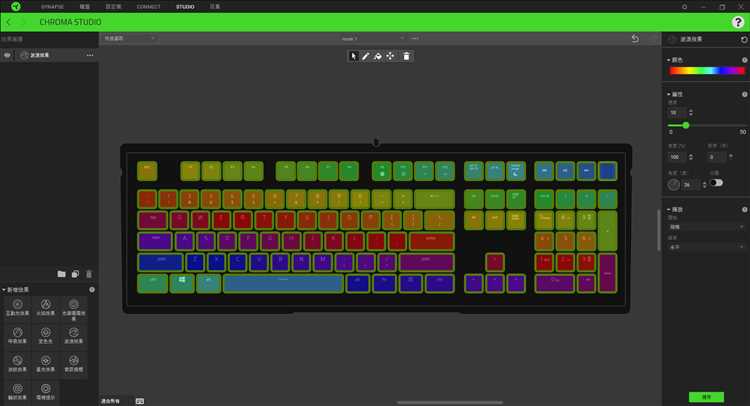
Task: Select the Windows key on the keyboard preview
Action: (182, 283)
